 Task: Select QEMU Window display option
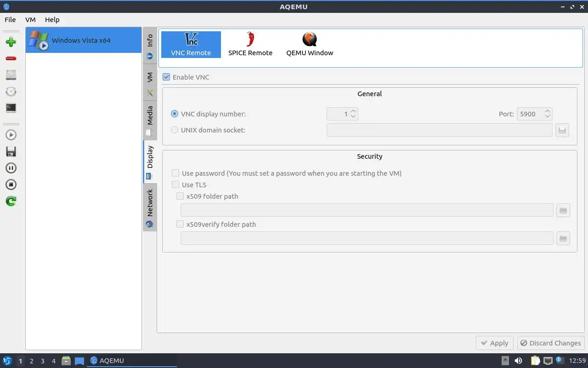[310, 45]
